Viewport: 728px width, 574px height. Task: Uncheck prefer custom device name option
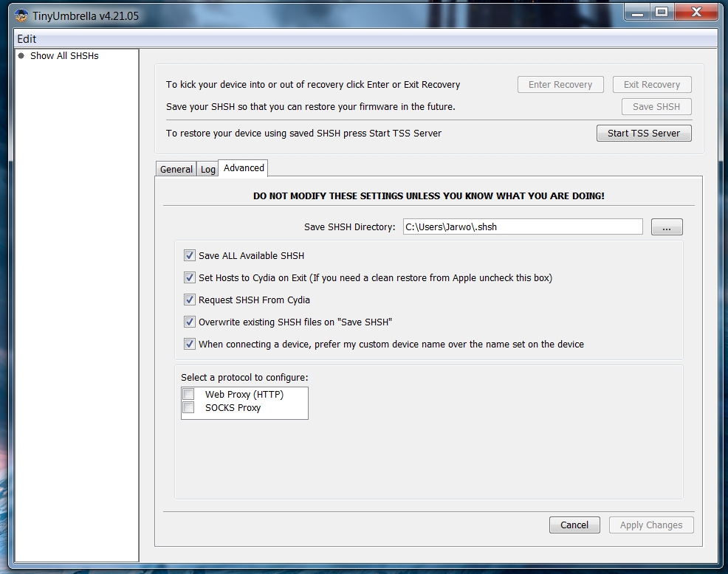[x=190, y=345]
